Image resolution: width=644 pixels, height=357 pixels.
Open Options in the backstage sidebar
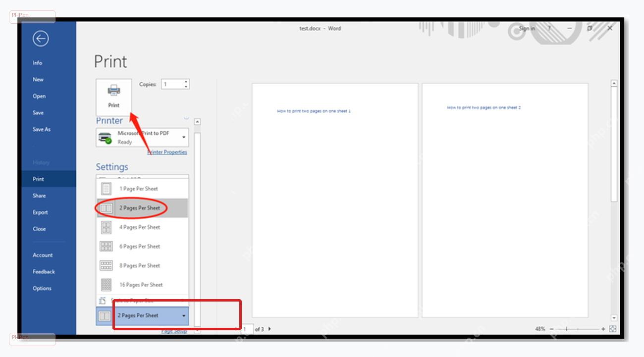(42, 288)
